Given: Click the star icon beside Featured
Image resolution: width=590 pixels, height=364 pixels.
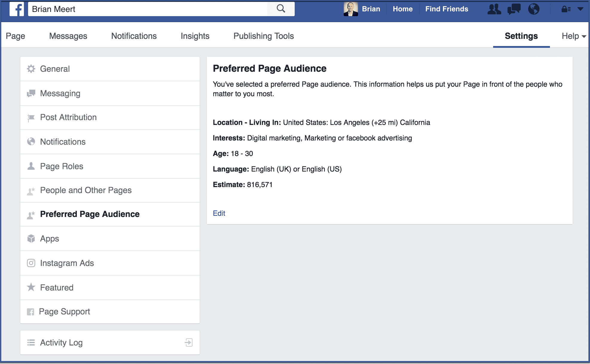Looking at the screenshot, I should pos(31,287).
